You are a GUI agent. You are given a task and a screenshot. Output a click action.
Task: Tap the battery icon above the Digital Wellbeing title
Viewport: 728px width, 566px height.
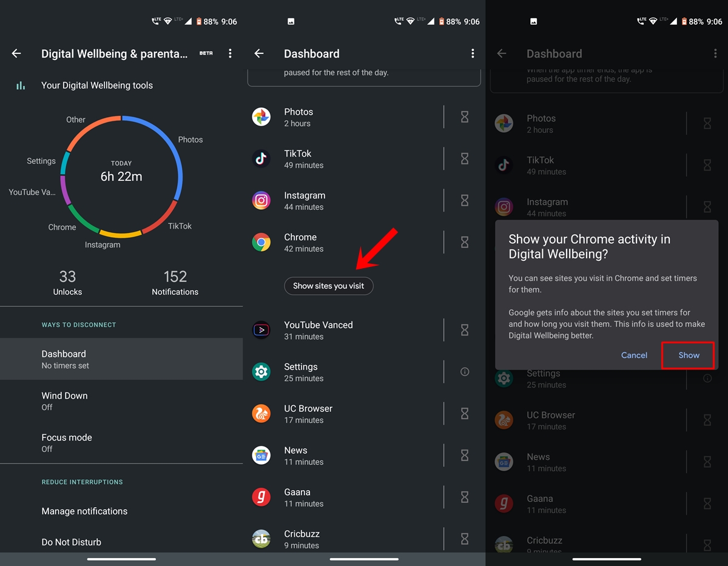198,21
